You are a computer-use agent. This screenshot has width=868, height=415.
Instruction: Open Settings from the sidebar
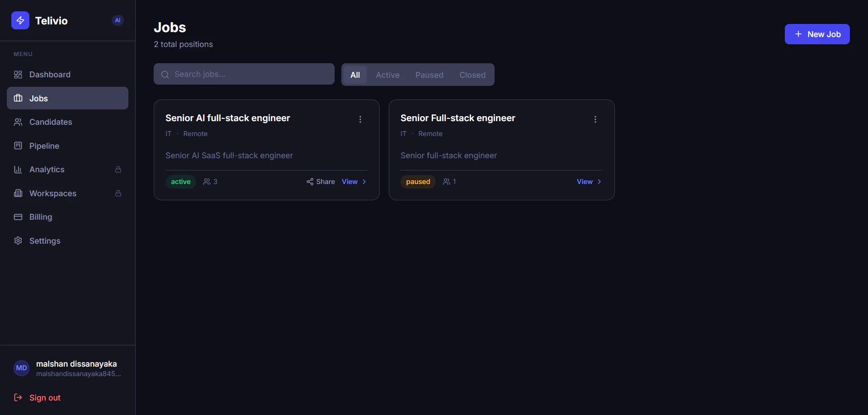67,241
